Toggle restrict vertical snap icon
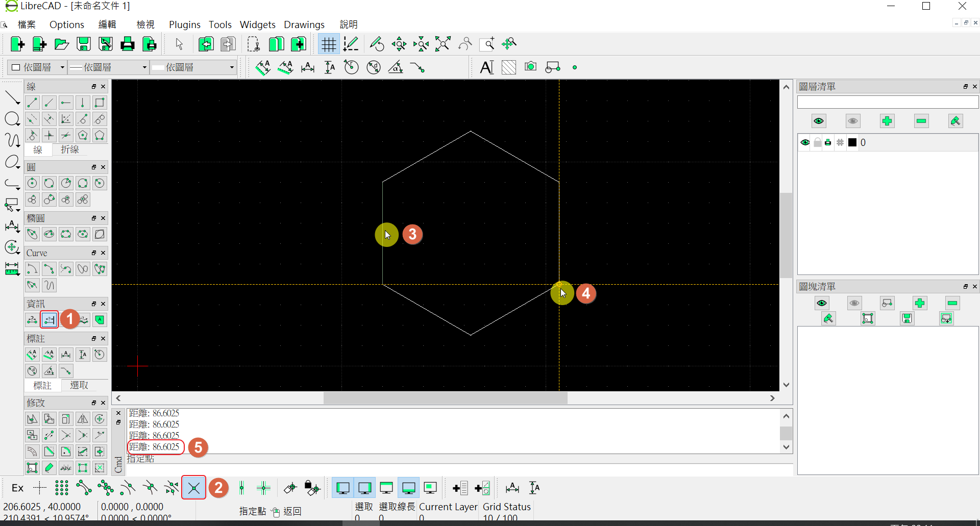 coord(242,488)
